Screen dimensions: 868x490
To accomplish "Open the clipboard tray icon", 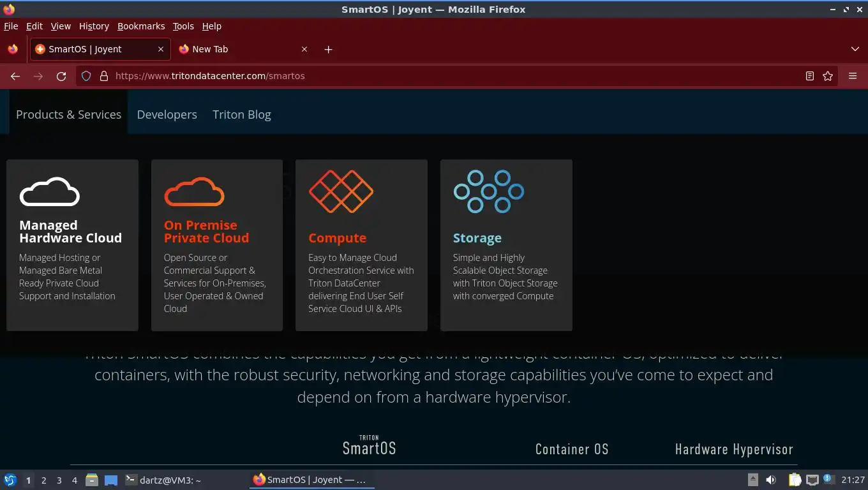I will 795,480.
